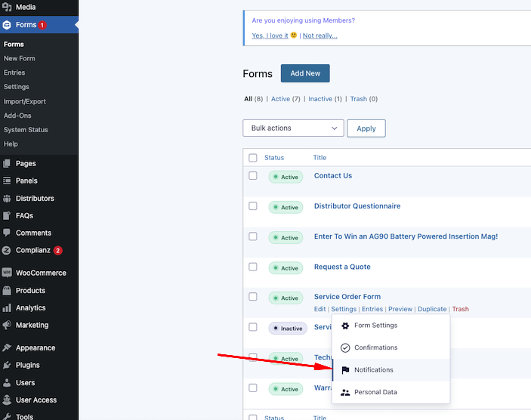Click the Add New button
This screenshot has width=531, height=420.
[x=305, y=73]
